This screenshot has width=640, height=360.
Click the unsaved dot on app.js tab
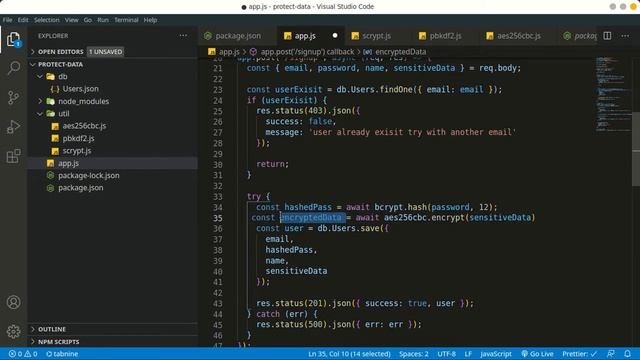335,36
